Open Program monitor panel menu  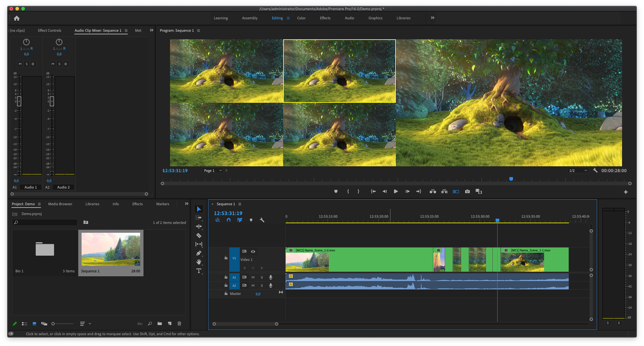pos(199,31)
